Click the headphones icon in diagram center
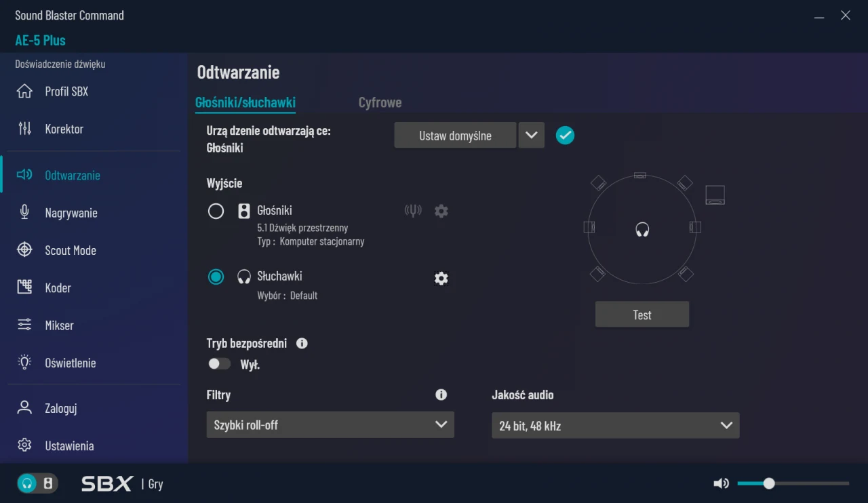The width and height of the screenshot is (868, 503). (642, 230)
